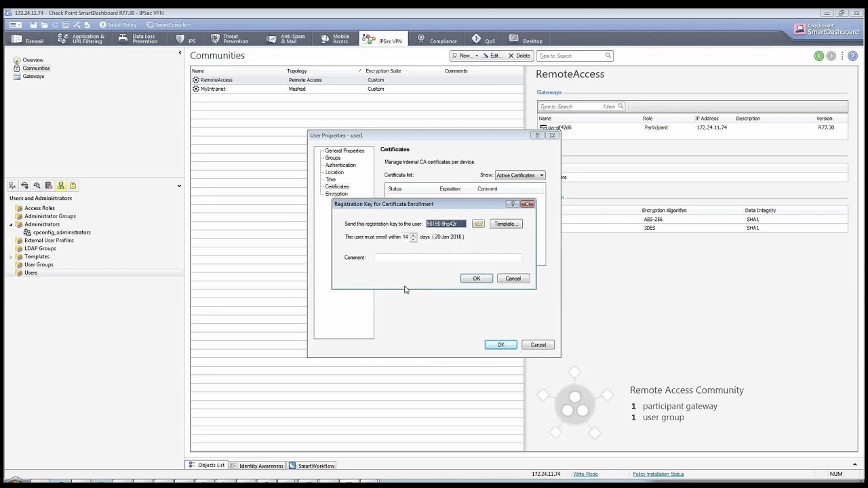This screenshot has width=868, height=488.
Task: Open the Mobile Access tab
Action: 335,39
